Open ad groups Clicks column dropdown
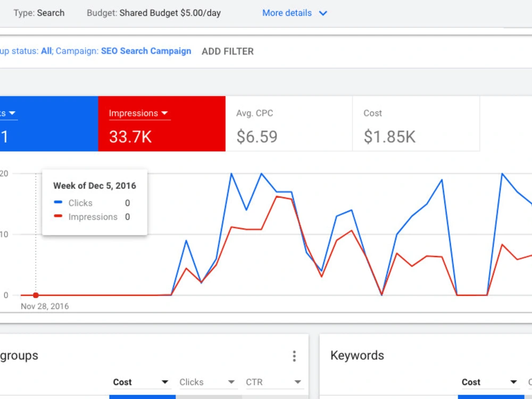532x399 pixels. pyautogui.click(x=207, y=382)
